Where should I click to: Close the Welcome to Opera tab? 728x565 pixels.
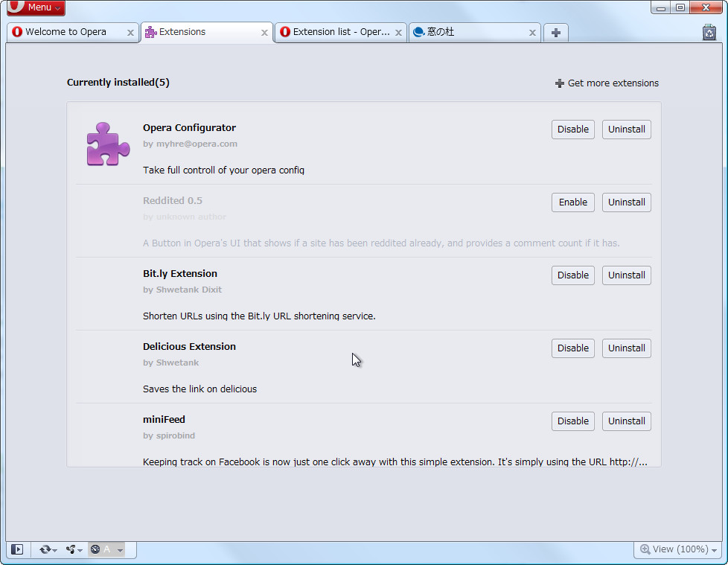(130, 33)
